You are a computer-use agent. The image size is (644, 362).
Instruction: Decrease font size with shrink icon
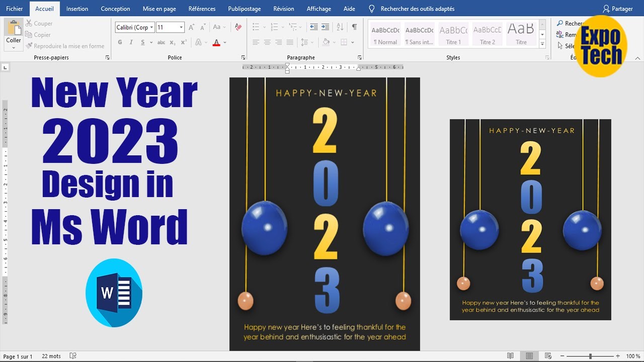point(203,27)
